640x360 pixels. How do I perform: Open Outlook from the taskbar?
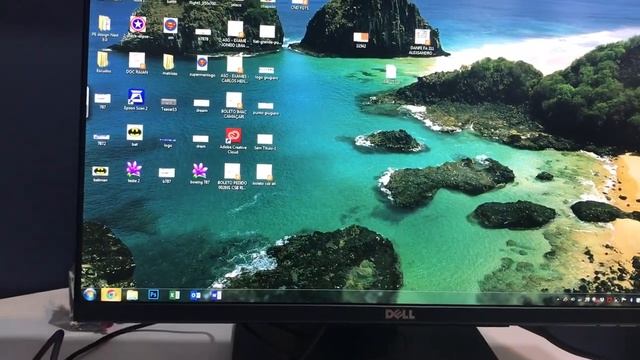195,295
